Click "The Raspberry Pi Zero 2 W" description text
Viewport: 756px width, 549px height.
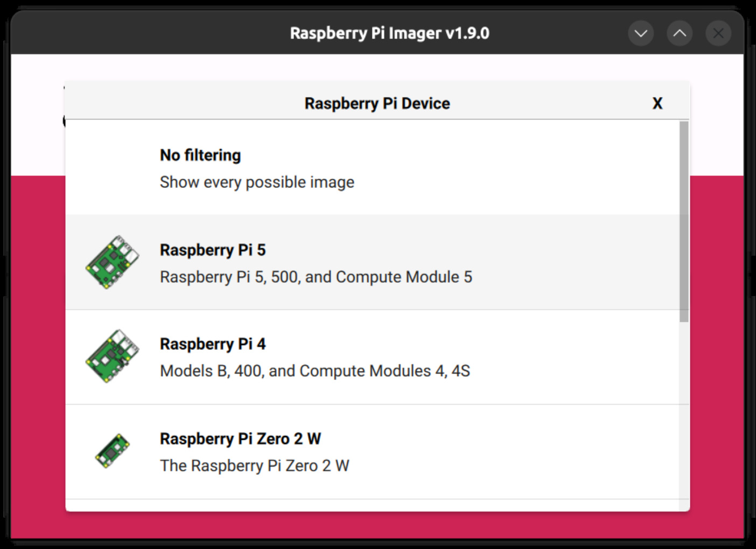coord(254,466)
